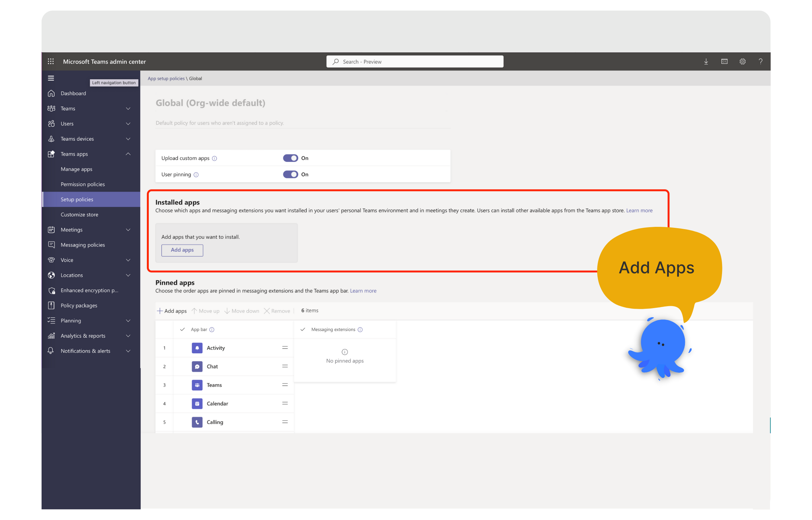Turn off the Upload custom apps toggle
This screenshot has width=812, height=520.
point(290,158)
